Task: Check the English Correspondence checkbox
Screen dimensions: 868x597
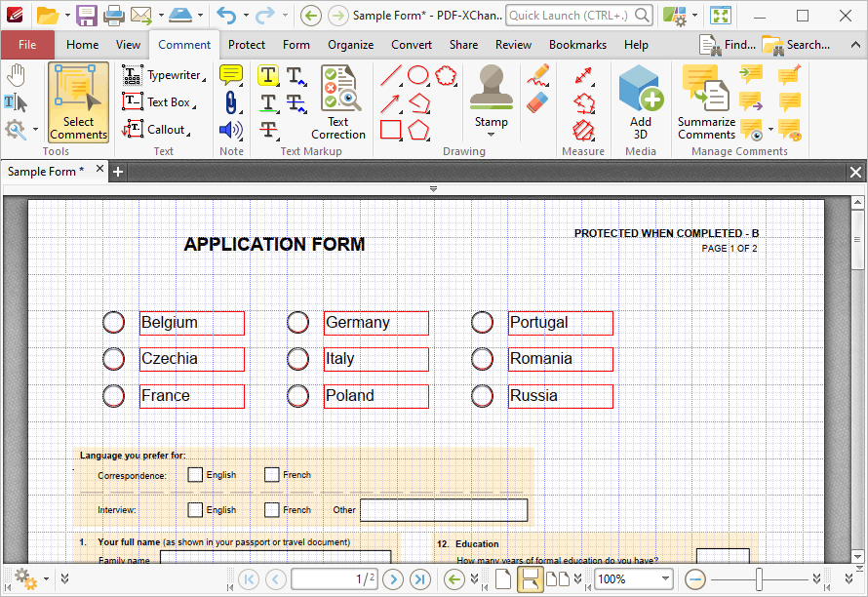Action: click(195, 475)
